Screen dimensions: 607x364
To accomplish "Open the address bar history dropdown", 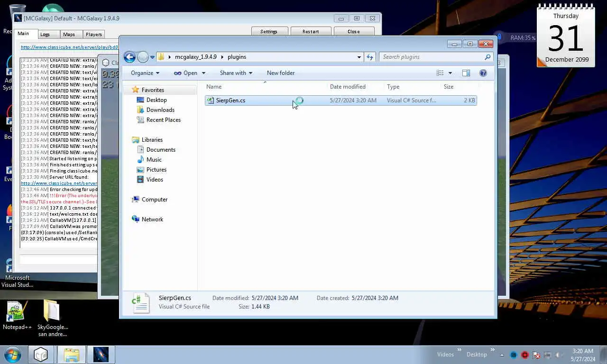I will pos(359,57).
